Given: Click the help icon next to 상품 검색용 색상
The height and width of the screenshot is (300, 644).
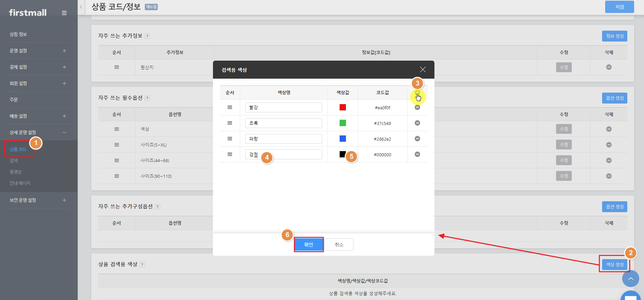Looking at the screenshot, I should pyautogui.click(x=142, y=265).
